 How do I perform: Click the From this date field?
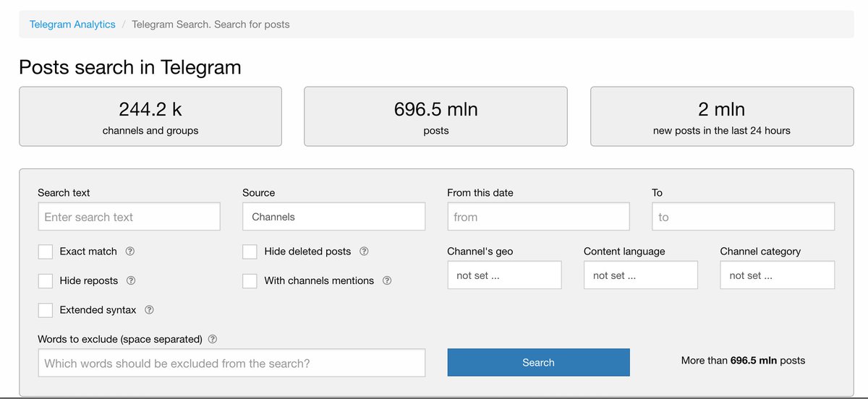[x=538, y=217]
